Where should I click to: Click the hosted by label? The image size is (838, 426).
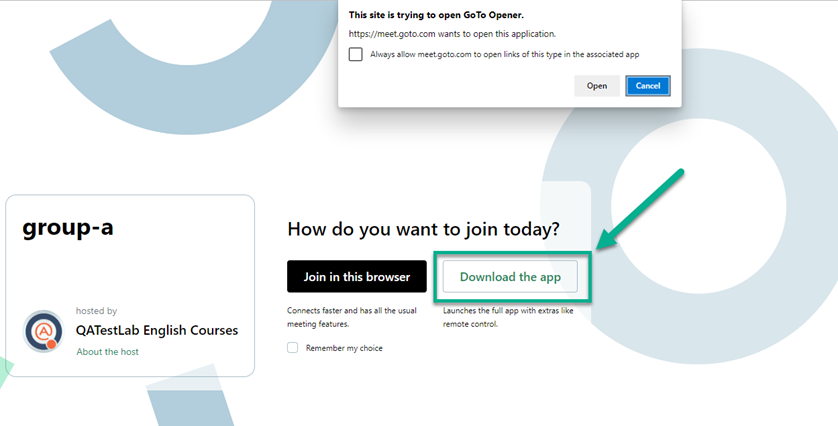click(96, 311)
